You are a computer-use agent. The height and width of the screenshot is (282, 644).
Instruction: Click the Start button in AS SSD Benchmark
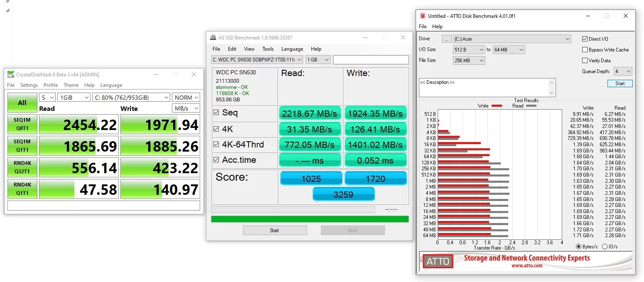click(x=274, y=230)
